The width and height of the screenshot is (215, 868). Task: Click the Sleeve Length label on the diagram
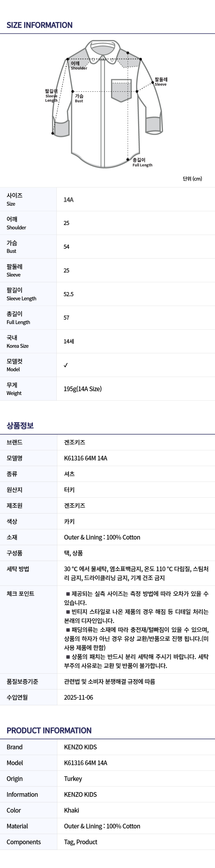tap(51, 96)
